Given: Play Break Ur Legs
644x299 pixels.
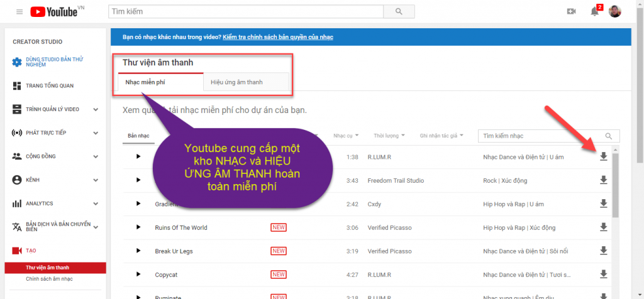Looking at the screenshot, I should pyautogui.click(x=138, y=251).
